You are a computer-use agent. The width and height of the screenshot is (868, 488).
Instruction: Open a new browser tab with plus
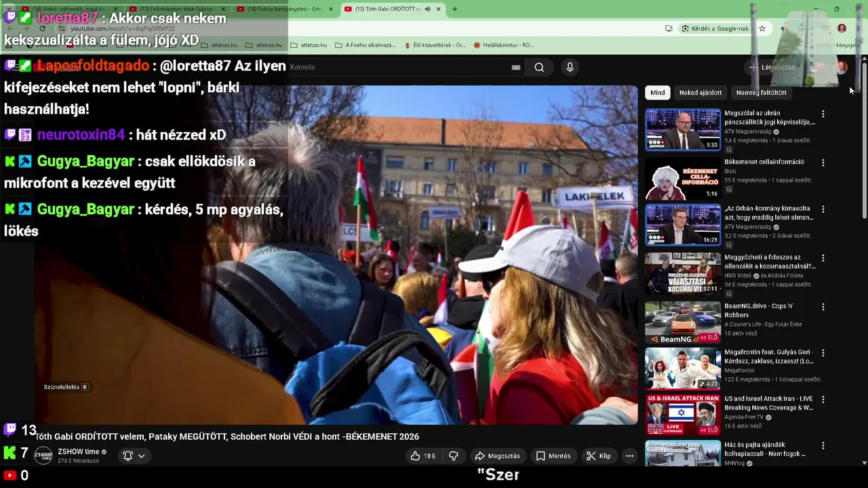[454, 9]
